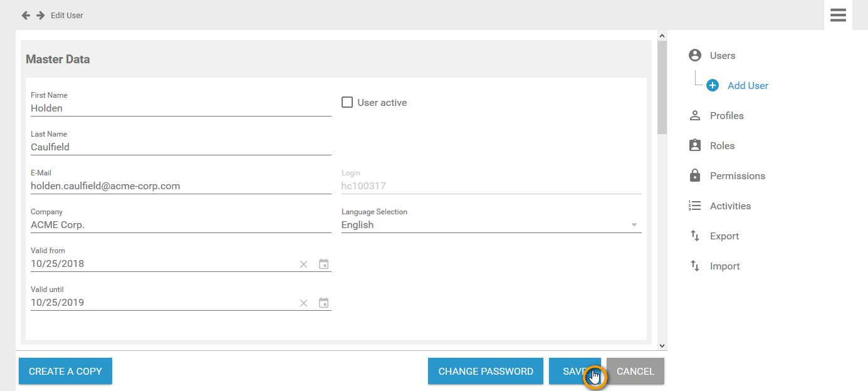Open the hamburger menu at top right
The image size is (868, 391).
coord(838,15)
